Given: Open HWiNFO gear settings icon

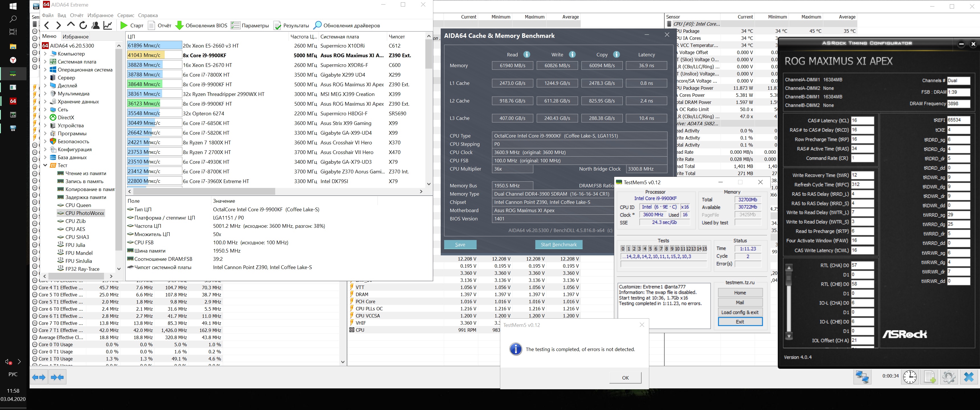Looking at the screenshot, I should (x=948, y=376).
